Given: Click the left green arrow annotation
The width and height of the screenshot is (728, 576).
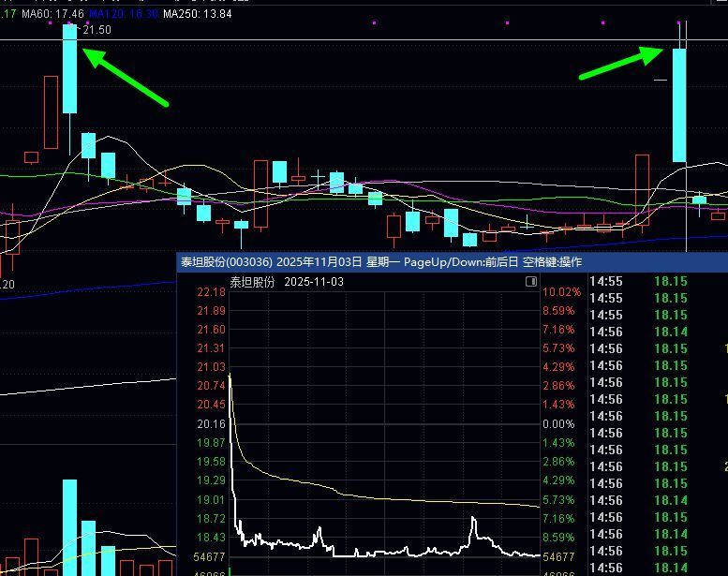Looking at the screenshot, I should 126,78.
